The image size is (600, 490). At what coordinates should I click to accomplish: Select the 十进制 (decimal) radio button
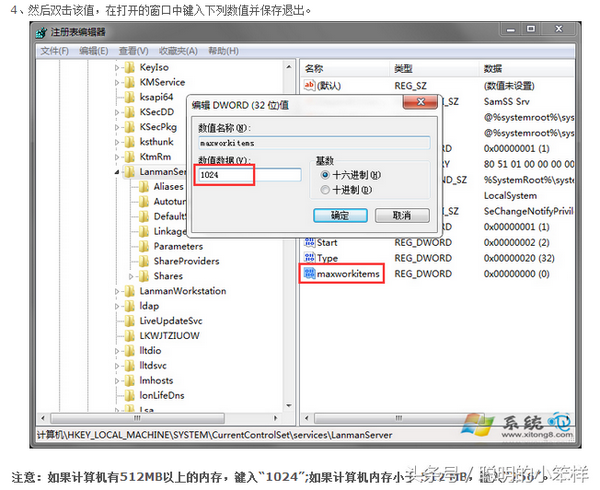coord(325,190)
